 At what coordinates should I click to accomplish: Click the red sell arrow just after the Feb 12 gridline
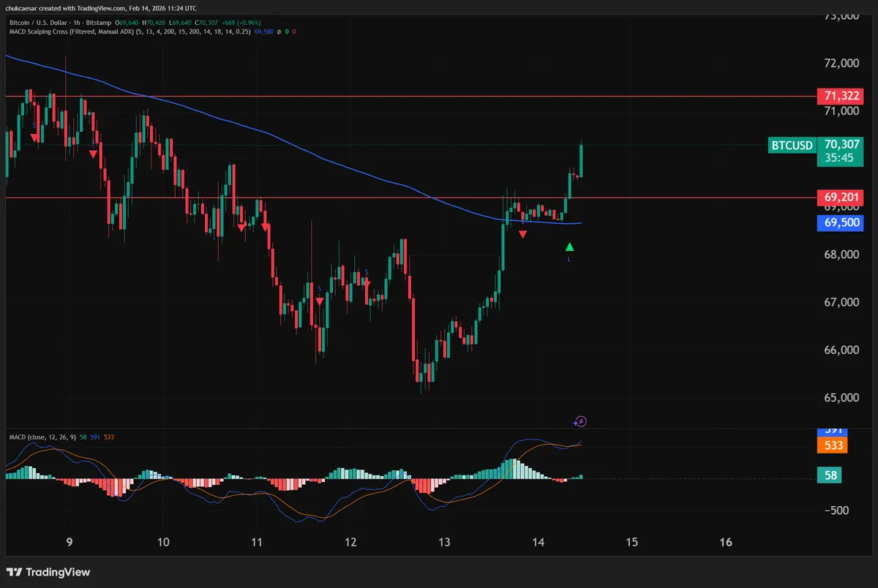(x=367, y=282)
